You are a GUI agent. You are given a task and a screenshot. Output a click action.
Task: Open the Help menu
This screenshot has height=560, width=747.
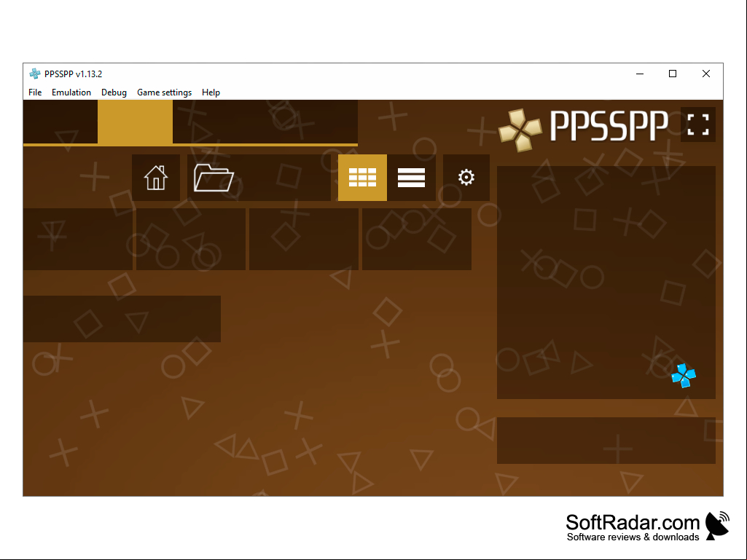coord(211,92)
